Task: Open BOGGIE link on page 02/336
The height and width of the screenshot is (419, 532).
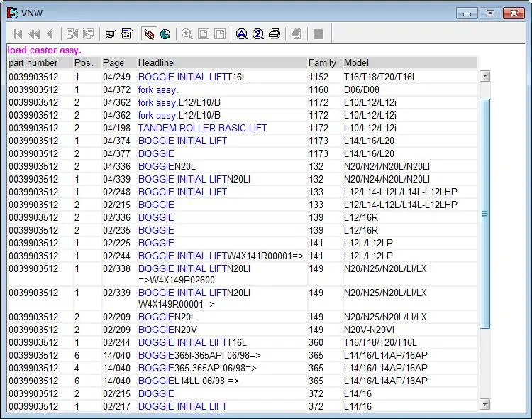Action: [156, 217]
